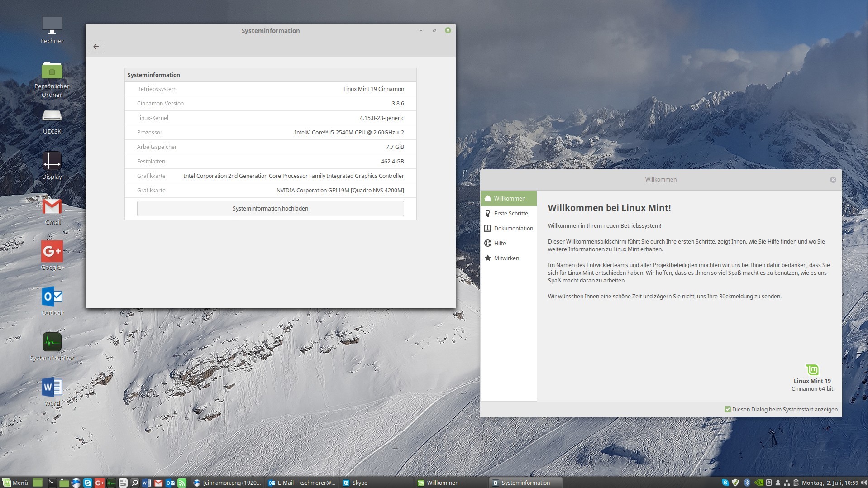Click the Linux Mint logo in Willkommen
Viewport: 868px width, 488px height.
click(x=812, y=370)
